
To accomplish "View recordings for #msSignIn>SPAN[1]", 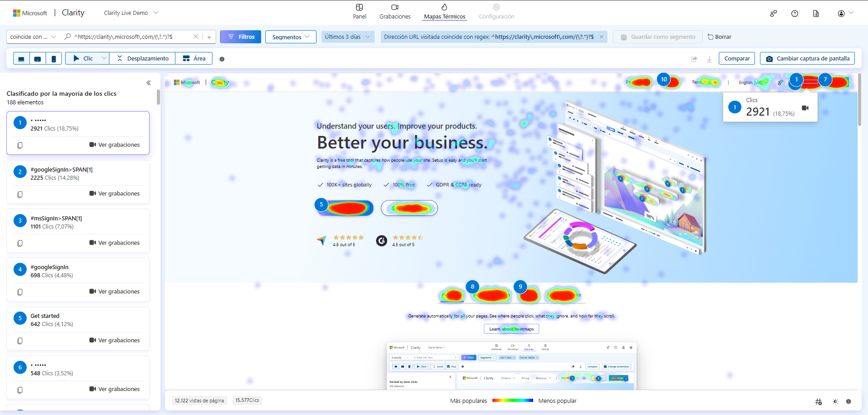I will coord(114,243).
